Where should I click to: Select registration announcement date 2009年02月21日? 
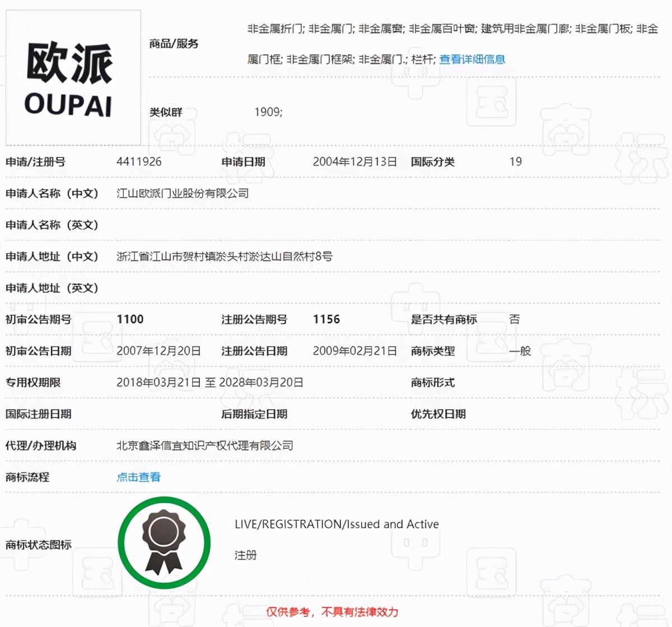coord(355,351)
